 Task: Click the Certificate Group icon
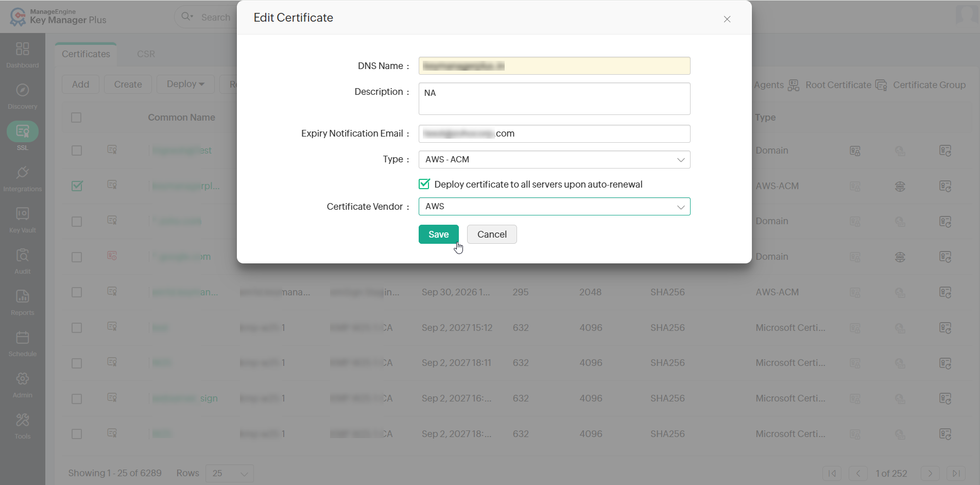(882, 86)
